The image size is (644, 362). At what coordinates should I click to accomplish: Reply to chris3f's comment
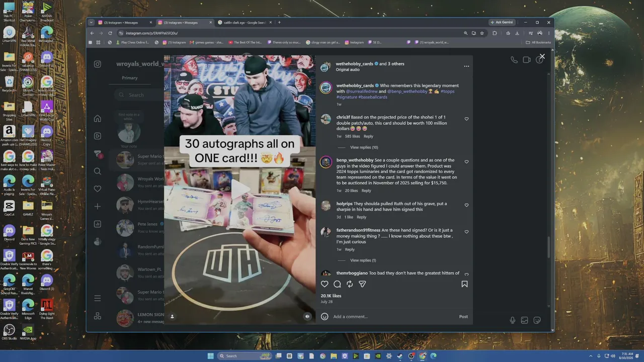tap(368, 136)
